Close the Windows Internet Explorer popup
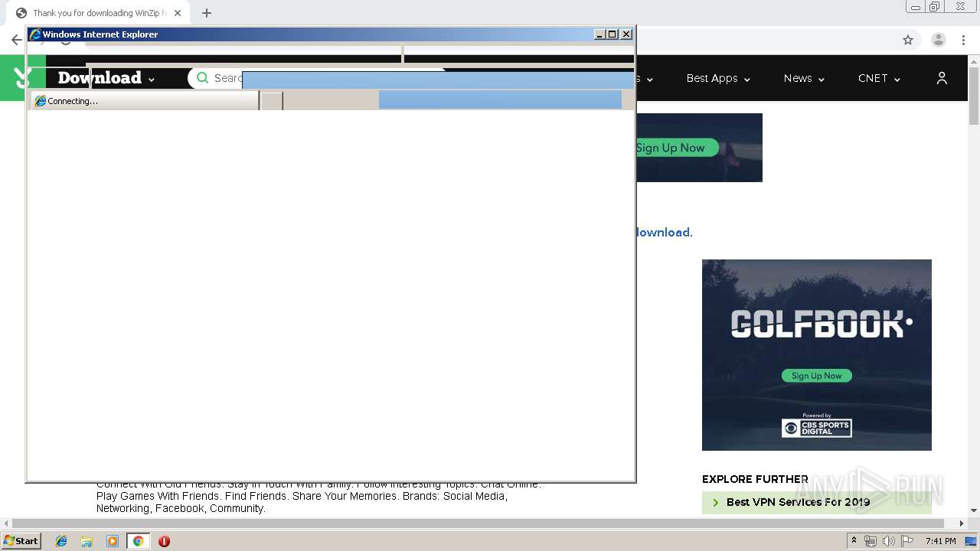 point(626,34)
